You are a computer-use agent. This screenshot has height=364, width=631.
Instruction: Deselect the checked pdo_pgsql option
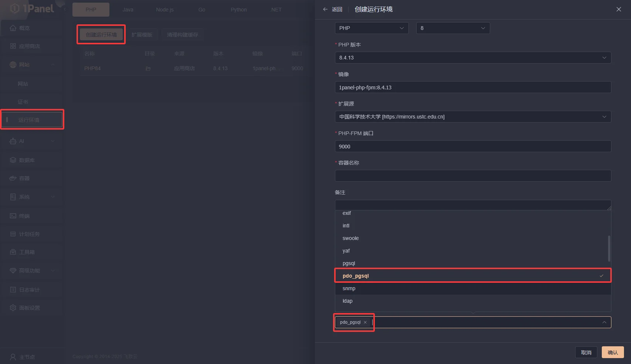coord(472,276)
